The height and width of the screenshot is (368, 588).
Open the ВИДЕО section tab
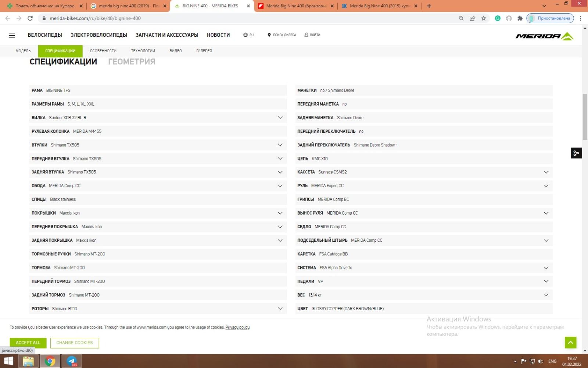pyautogui.click(x=176, y=51)
